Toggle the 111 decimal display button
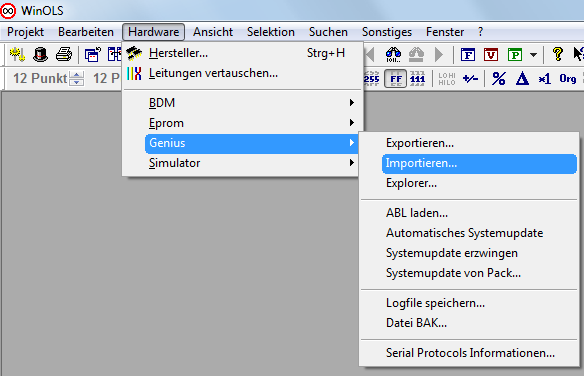Screen dimensions: 584x376 point(418,79)
